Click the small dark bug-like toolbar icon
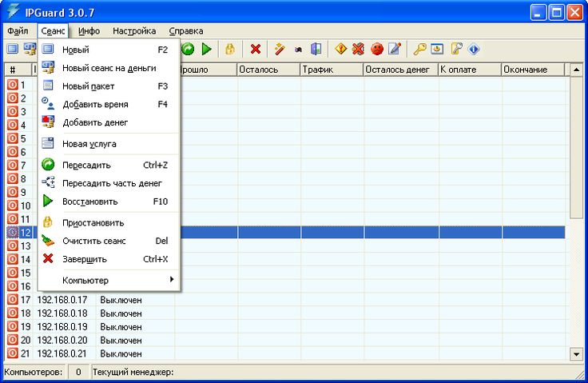This screenshot has width=588, height=383. tap(298, 50)
